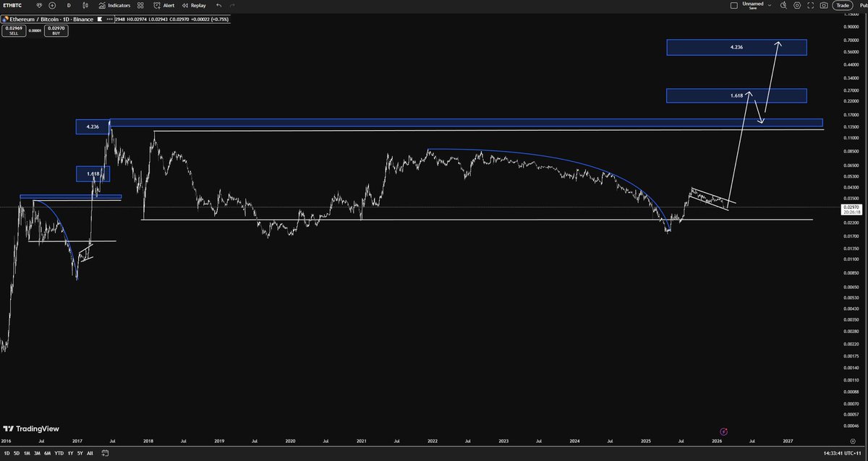
Task: Open the D interval dropdown
Action: pos(69,5)
